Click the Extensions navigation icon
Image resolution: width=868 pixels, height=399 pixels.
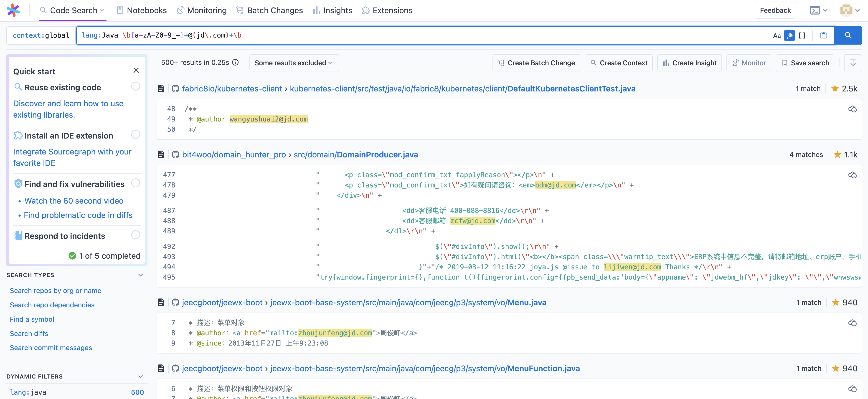pos(365,10)
